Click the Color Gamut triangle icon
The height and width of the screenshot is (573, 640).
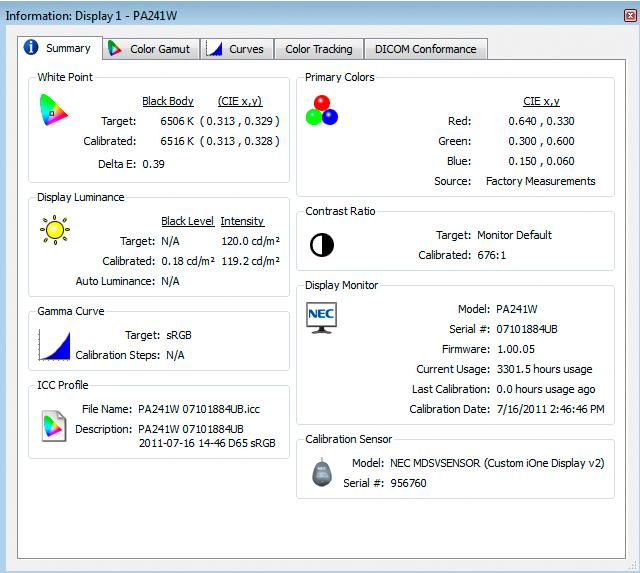click(x=115, y=49)
